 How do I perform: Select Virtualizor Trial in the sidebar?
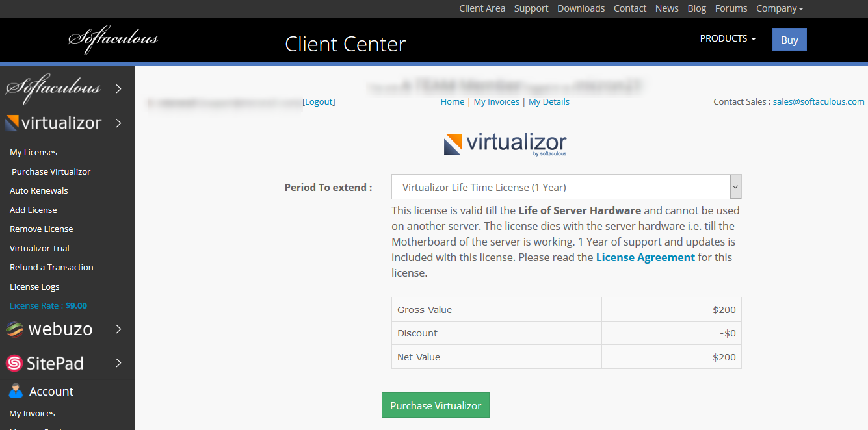pyautogui.click(x=39, y=247)
